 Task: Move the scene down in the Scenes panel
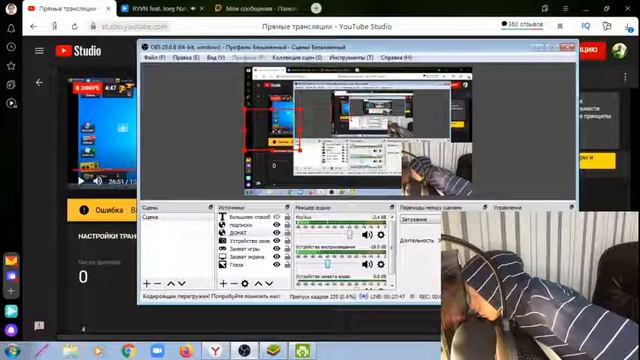pyautogui.click(x=182, y=283)
